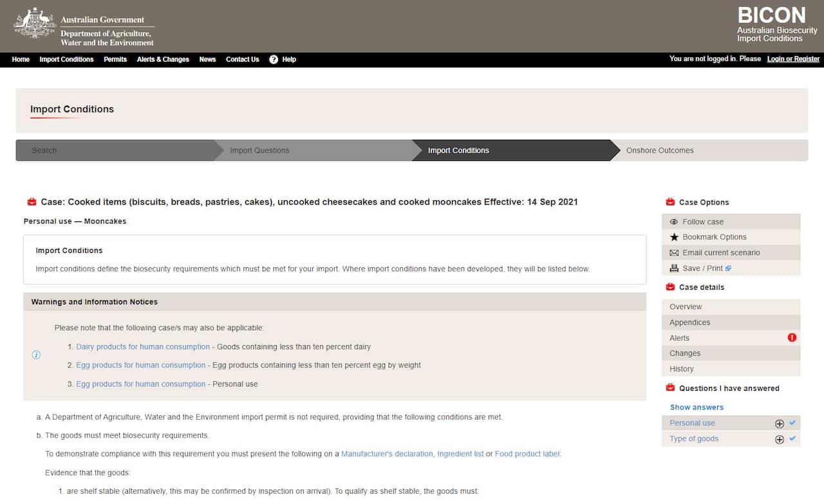
Task: Switch to the Import Questions step
Action: tap(259, 150)
